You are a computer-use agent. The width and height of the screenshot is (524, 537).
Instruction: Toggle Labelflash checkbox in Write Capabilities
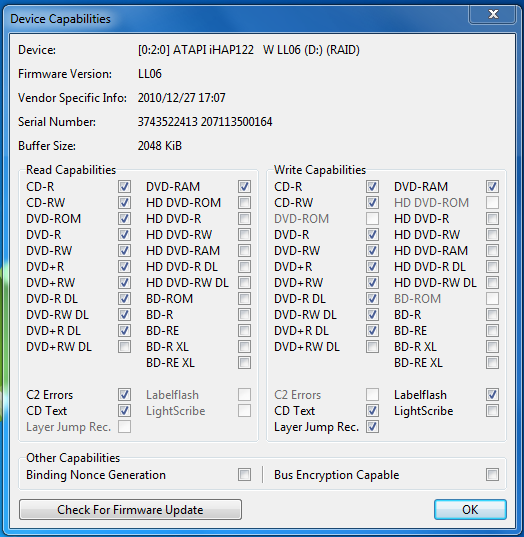pyautogui.click(x=492, y=395)
